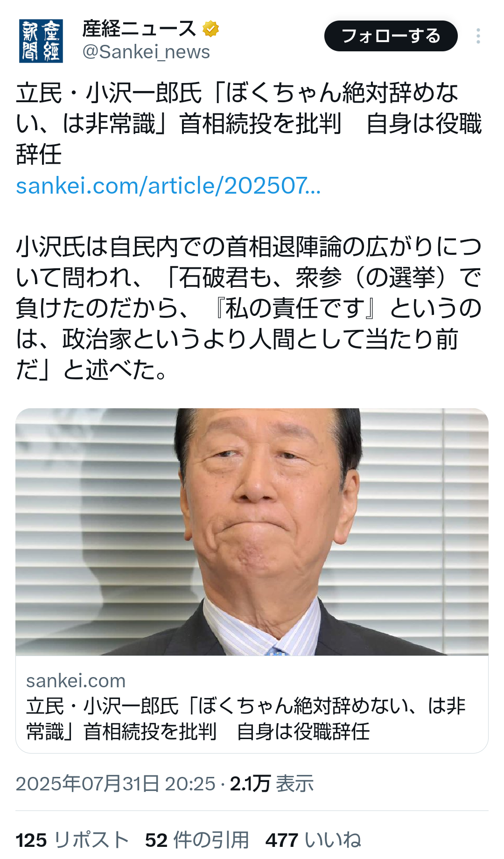The image size is (504, 859).
Task: Click the 自身は役職辞任 text in the link card
Action: tap(303, 732)
